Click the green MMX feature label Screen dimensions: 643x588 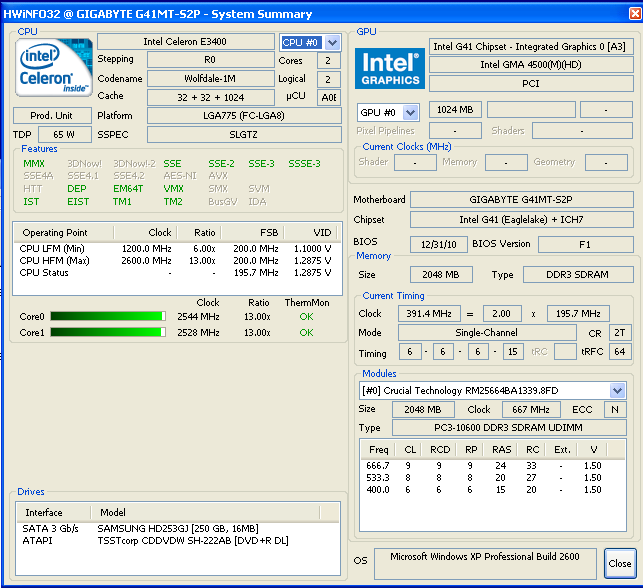pyautogui.click(x=34, y=164)
